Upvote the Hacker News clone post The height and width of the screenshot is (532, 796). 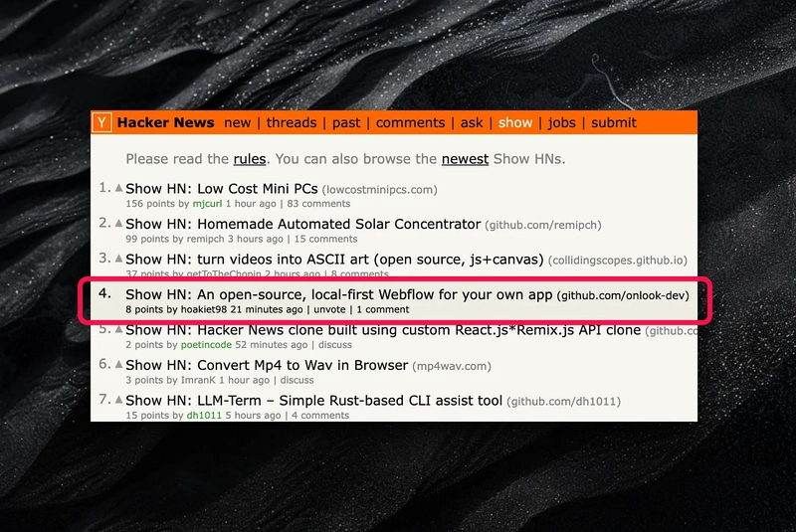tap(119, 329)
